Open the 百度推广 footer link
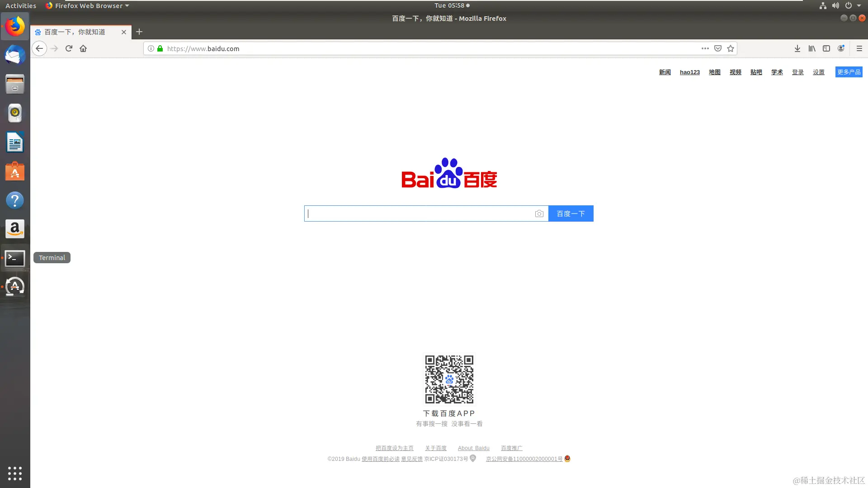The height and width of the screenshot is (488, 868). (x=512, y=448)
